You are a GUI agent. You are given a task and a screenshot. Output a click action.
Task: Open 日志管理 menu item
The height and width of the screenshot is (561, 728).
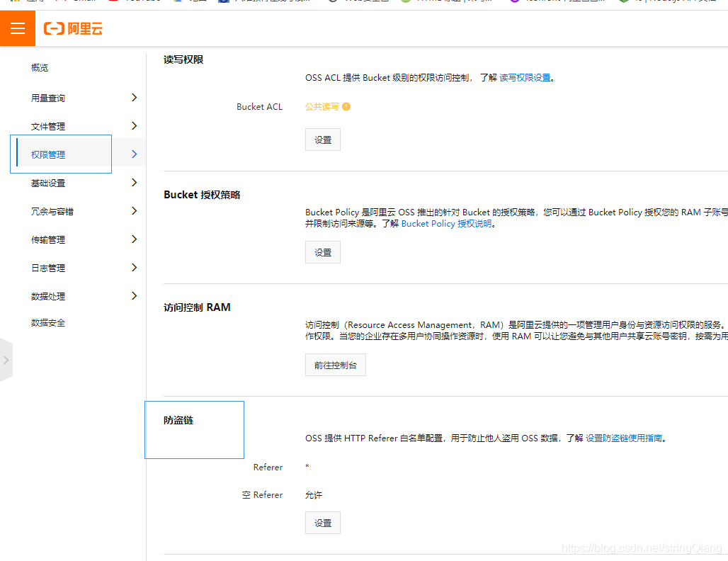[48, 268]
